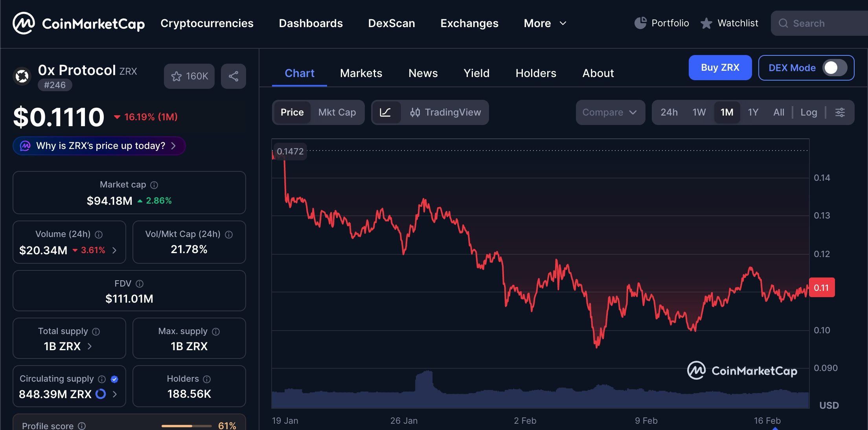This screenshot has height=430, width=868.
Task: Toggle the DEX Mode switch
Action: coord(835,68)
